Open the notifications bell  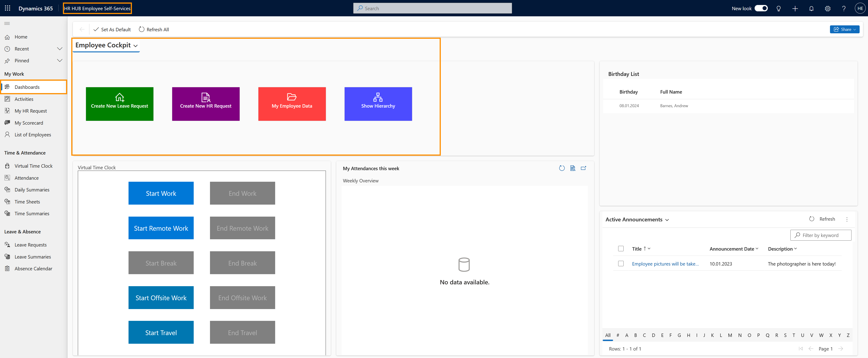point(811,8)
